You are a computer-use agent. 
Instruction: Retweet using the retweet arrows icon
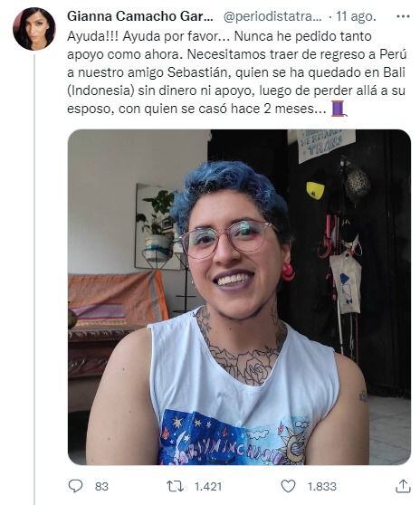click(175, 486)
